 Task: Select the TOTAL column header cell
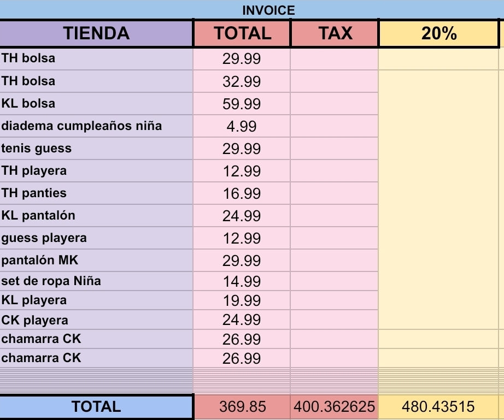click(242, 33)
